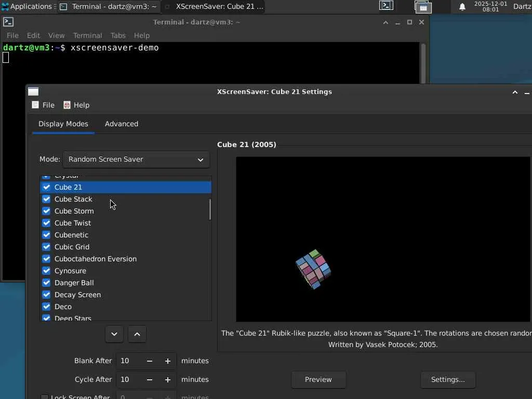Click the File menu page icon
The width and height of the screenshot is (532, 399).
35,105
